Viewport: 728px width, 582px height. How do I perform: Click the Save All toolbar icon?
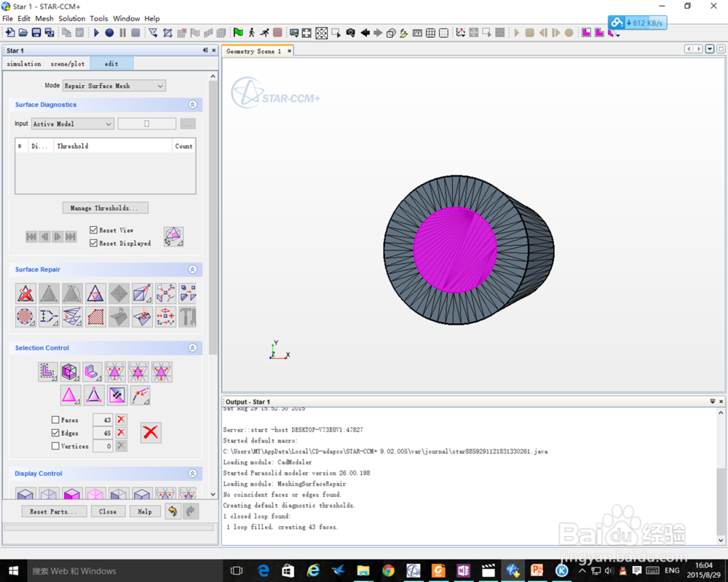49,33
